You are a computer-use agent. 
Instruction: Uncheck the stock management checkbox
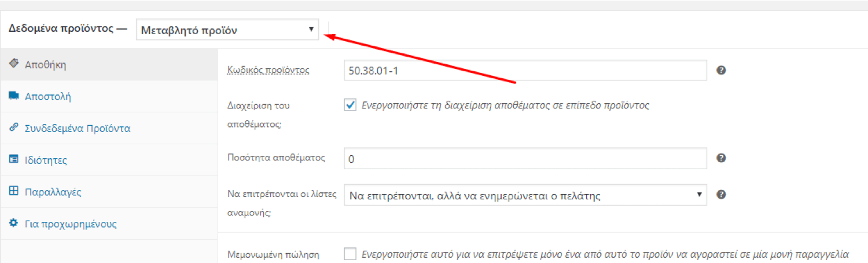tap(350, 105)
